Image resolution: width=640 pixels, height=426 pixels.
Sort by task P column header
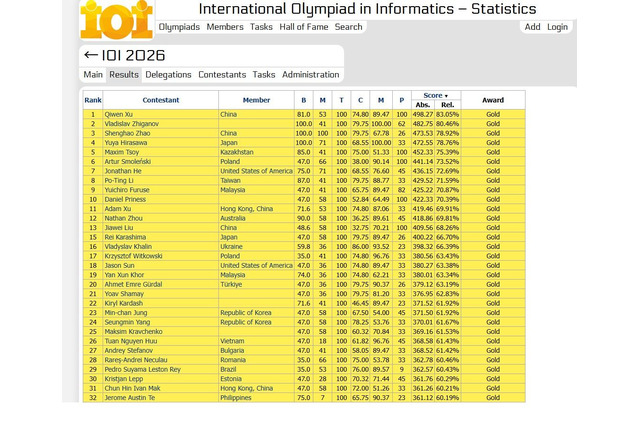click(x=402, y=100)
